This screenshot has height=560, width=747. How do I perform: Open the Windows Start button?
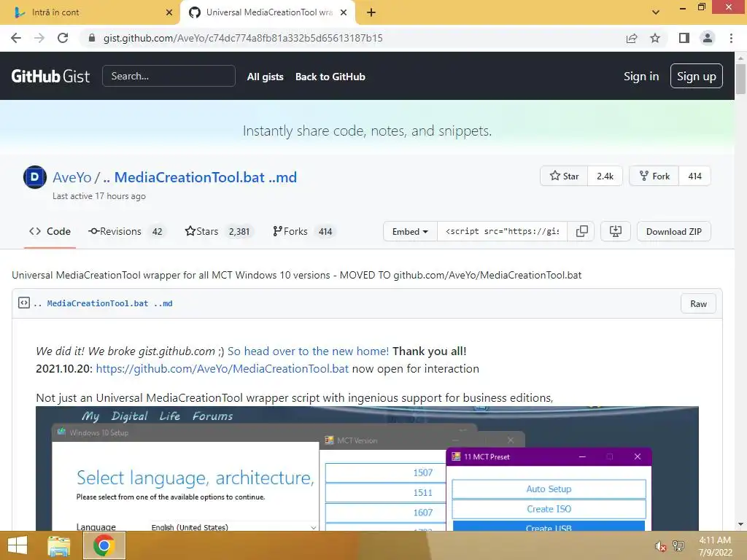point(18,545)
